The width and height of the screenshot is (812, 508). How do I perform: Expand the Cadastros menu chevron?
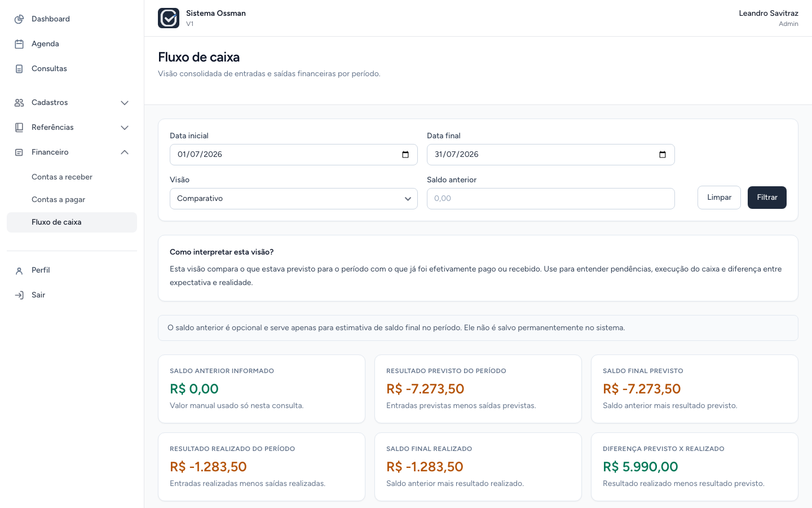click(125, 103)
